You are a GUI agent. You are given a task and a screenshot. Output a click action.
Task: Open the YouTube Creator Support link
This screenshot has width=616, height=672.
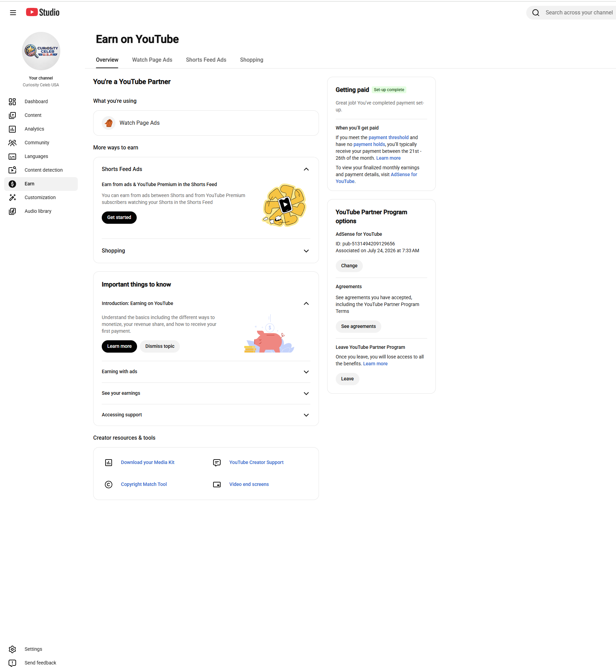coord(257,462)
